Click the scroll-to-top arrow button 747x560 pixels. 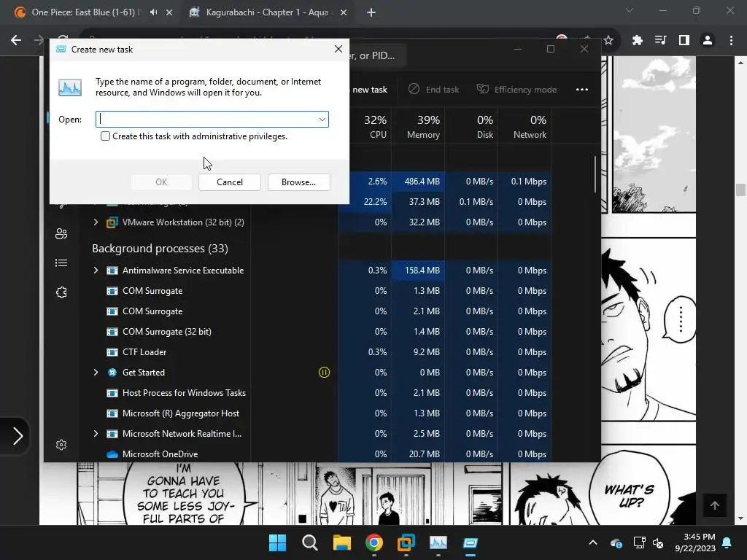715,505
